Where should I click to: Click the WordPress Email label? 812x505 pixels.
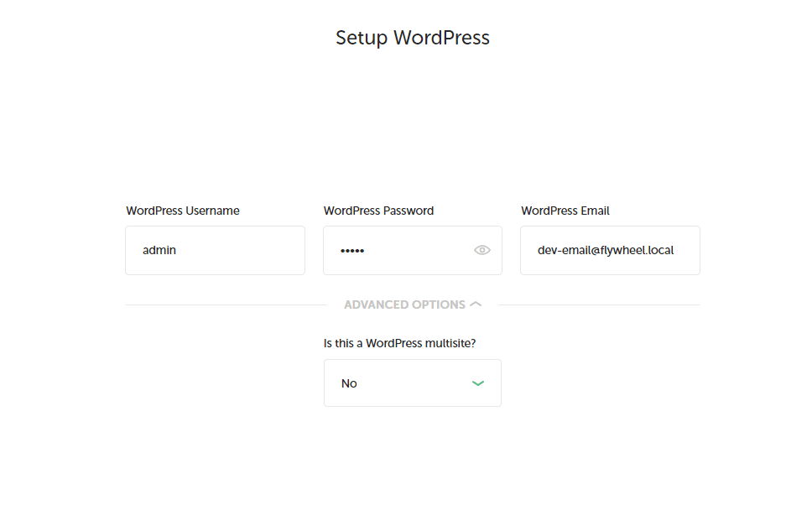click(x=565, y=211)
